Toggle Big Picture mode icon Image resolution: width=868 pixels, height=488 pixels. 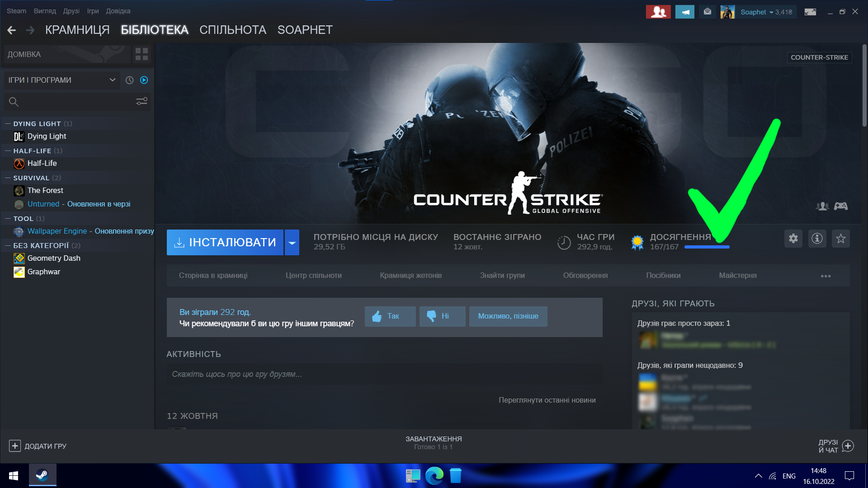810,12
